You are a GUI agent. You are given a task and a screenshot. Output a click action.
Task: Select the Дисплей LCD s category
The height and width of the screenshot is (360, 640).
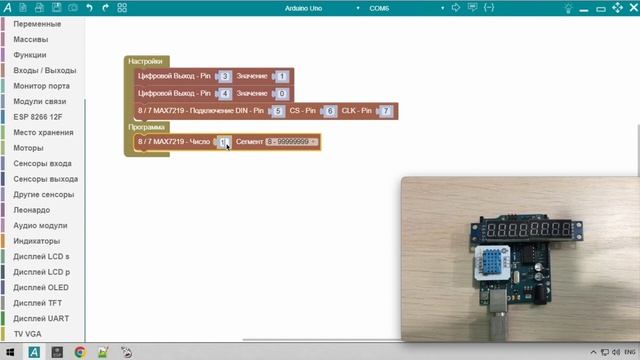tap(41, 257)
